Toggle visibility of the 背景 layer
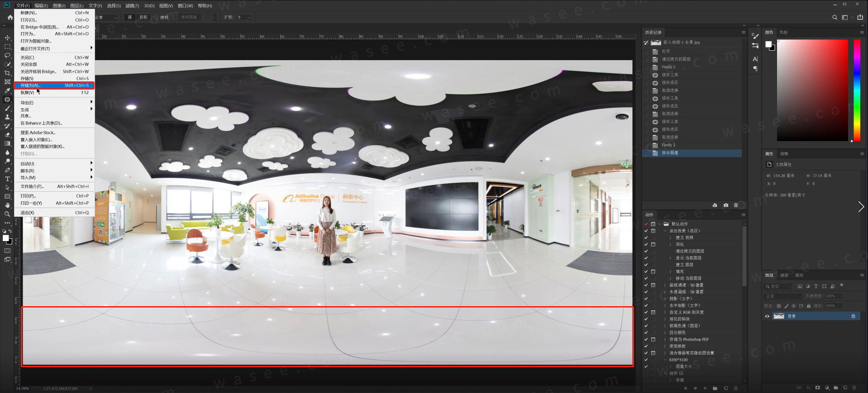868x393 pixels. click(767, 316)
